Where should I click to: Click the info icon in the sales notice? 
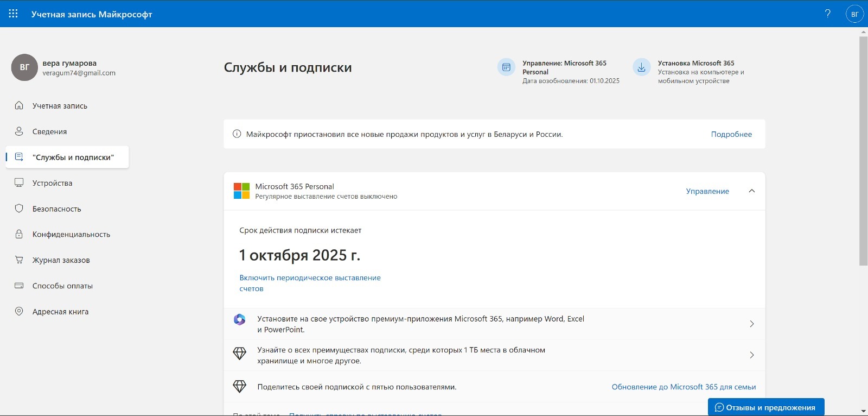coord(237,134)
